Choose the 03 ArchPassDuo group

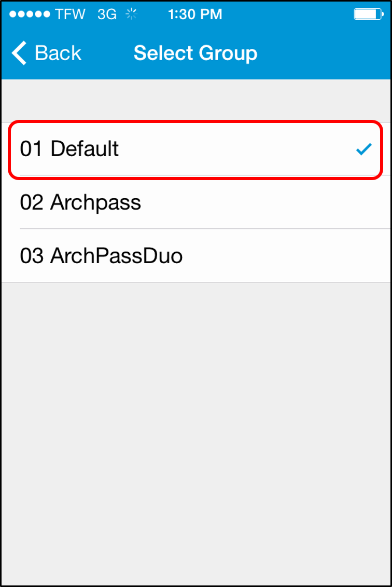196,256
